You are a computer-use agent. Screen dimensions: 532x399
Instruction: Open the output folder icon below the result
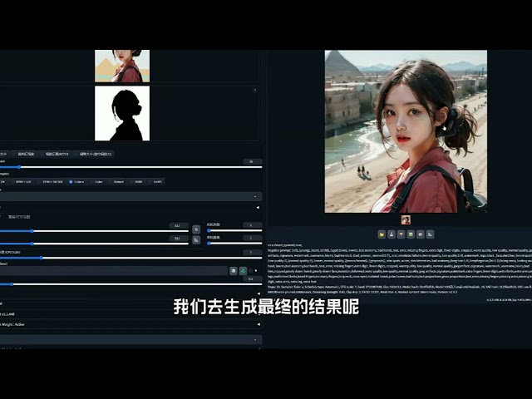(382, 234)
